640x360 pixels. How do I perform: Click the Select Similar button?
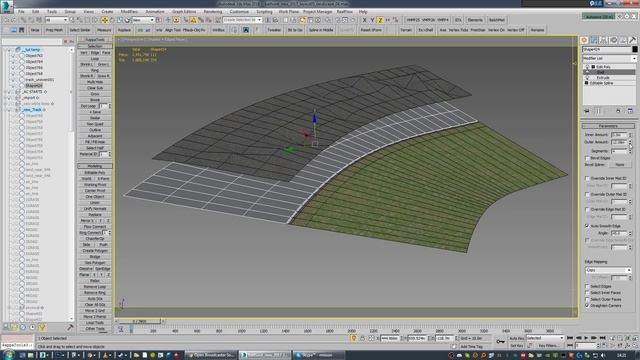[80, 30]
